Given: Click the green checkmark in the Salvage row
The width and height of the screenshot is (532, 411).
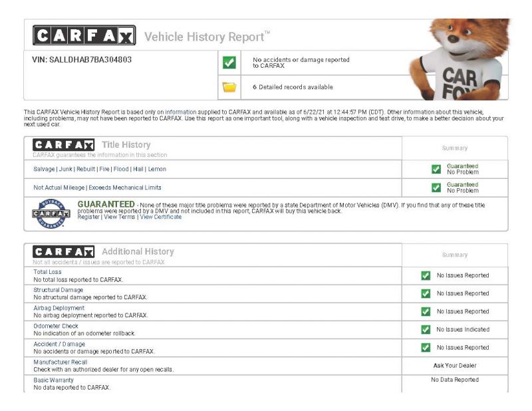Looking at the screenshot, I should pyautogui.click(x=436, y=169).
